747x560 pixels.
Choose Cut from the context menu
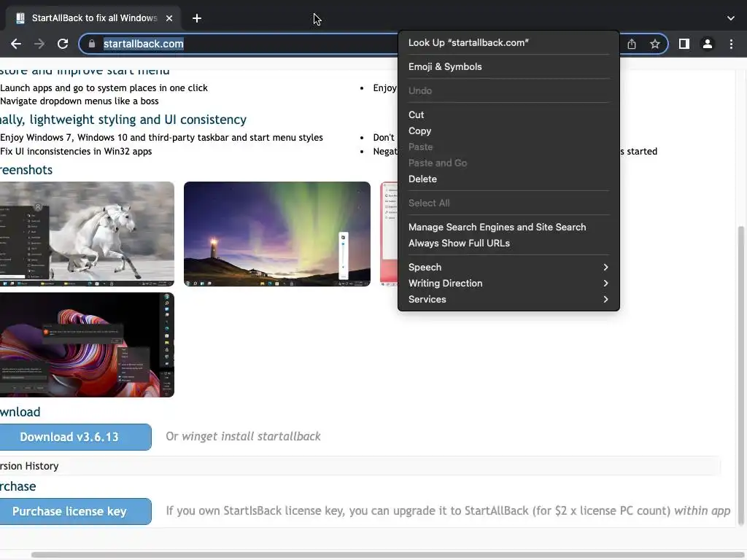coord(508,114)
